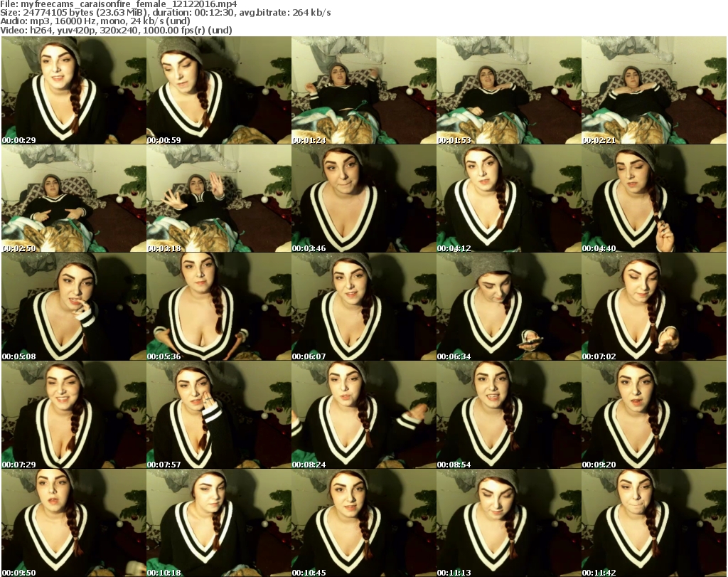The image size is (728, 577).
Task: View the frame stamped 00:10:45
Action: pos(363,523)
